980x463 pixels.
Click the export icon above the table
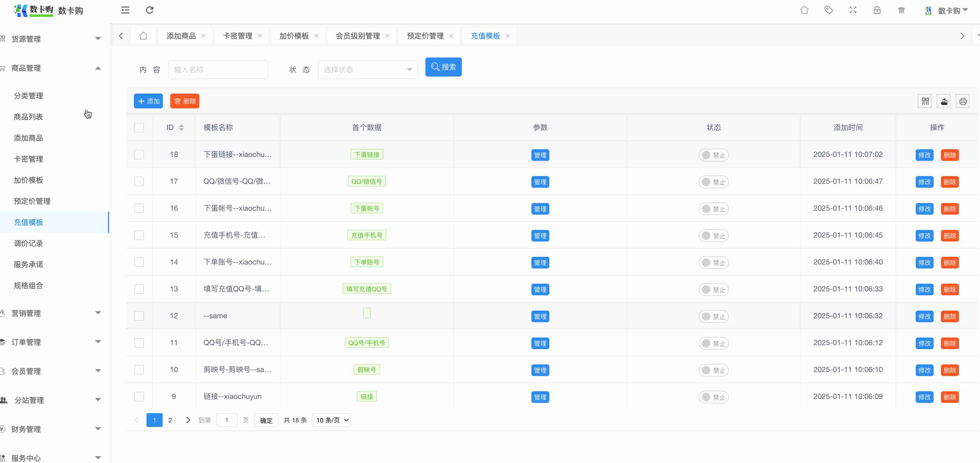944,101
